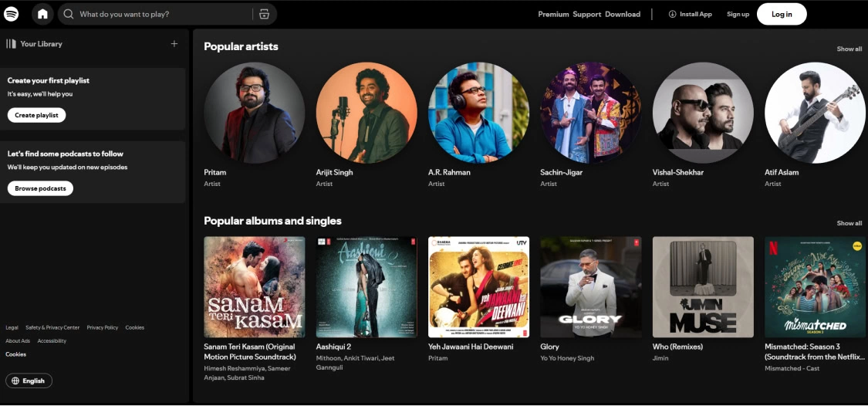Screen dimensions: 868x406
Task: Open the Premium link
Action: tap(553, 15)
